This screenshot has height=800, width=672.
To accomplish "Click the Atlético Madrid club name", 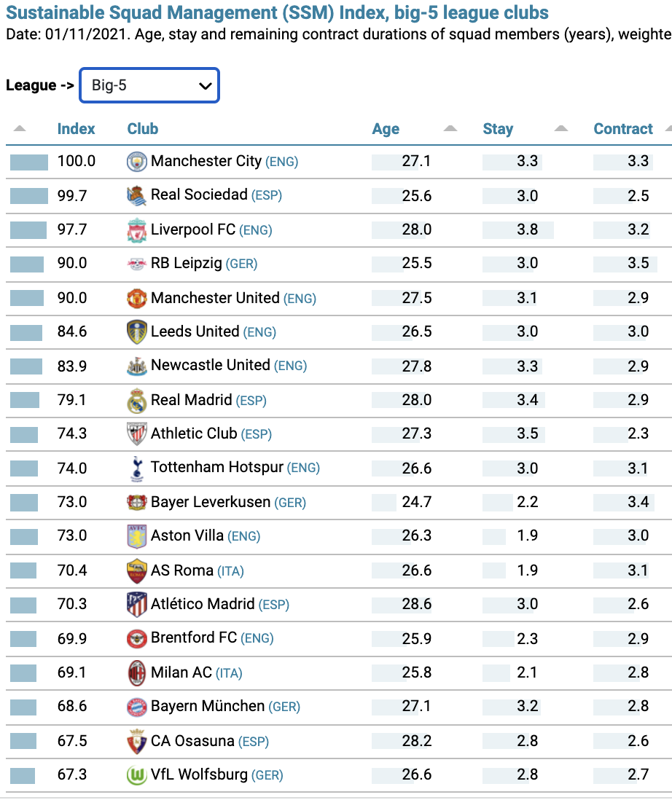I will [203, 604].
